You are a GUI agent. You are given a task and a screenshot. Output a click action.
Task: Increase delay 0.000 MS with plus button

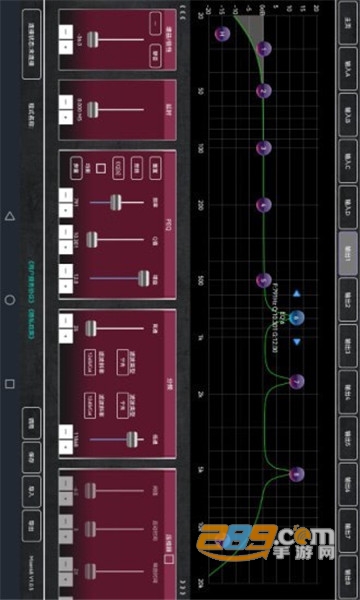pyautogui.click(x=66, y=117)
